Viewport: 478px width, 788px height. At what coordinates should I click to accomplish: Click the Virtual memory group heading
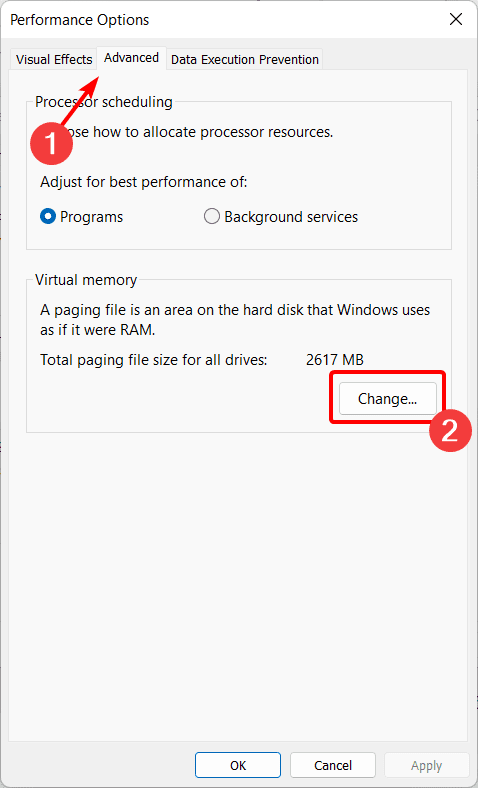86,280
